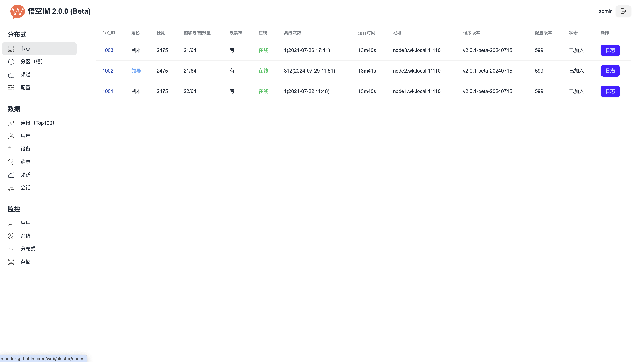Screen dimensions: 644x362
Task: Open node ID 1002 link
Action: [108, 71]
